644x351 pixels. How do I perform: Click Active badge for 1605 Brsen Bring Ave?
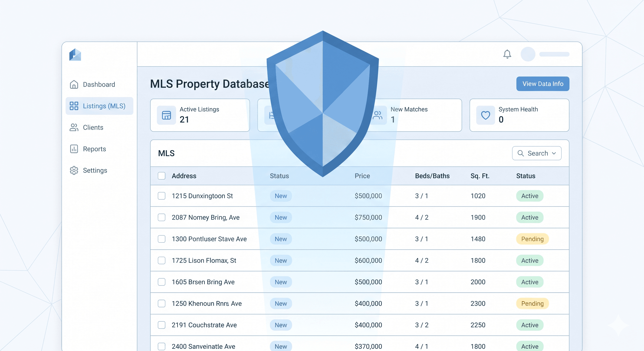530,282
